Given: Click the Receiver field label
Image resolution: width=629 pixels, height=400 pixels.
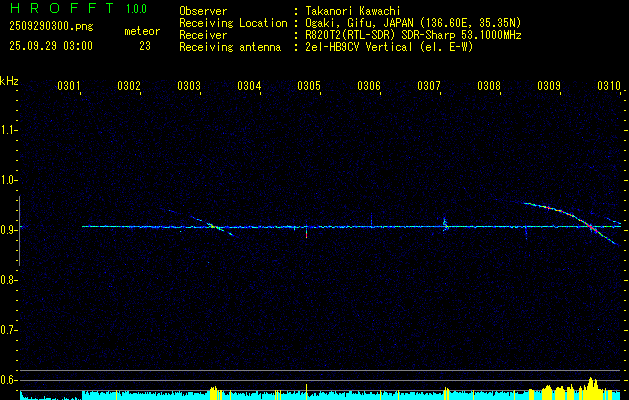Looking at the screenshot, I should [x=203, y=35].
